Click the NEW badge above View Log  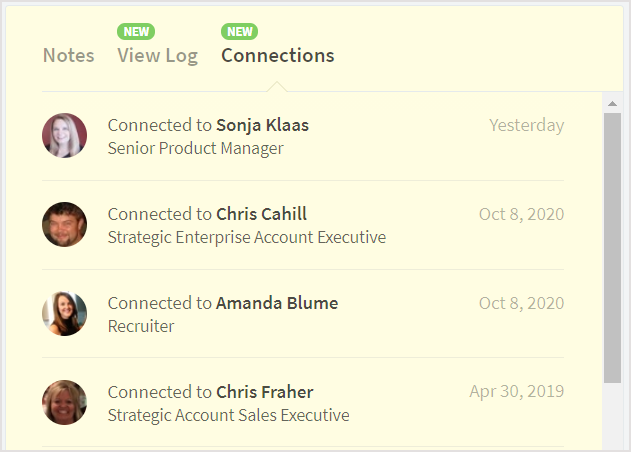point(136,31)
